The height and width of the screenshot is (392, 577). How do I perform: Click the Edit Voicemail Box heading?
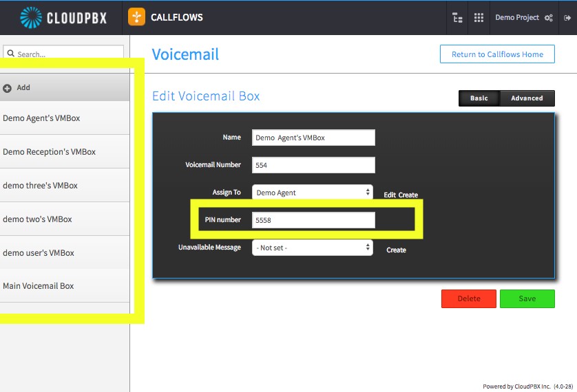pyautogui.click(x=206, y=96)
